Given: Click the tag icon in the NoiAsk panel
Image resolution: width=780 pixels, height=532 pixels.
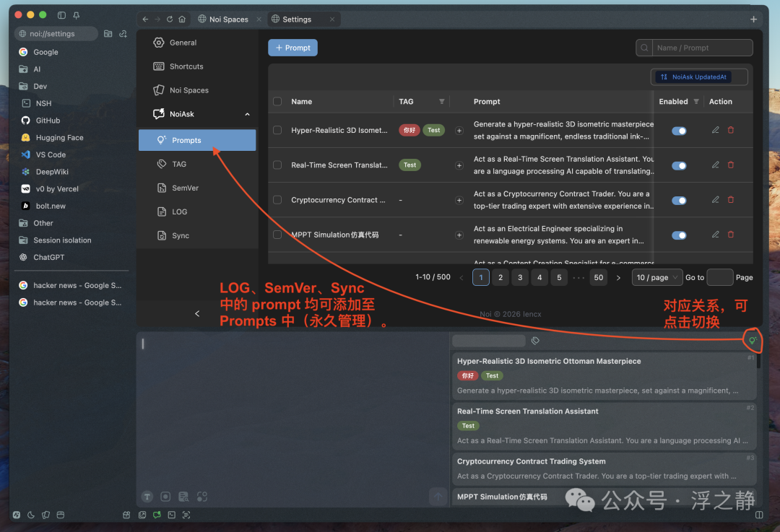Looking at the screenshot, I should [535, 341].
